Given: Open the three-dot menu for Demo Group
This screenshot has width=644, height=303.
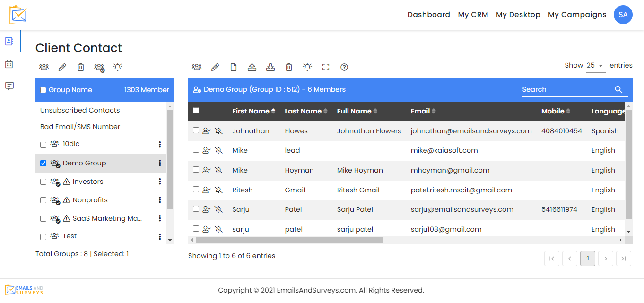Looking at the screenshot, I should (x=160, y=163).
